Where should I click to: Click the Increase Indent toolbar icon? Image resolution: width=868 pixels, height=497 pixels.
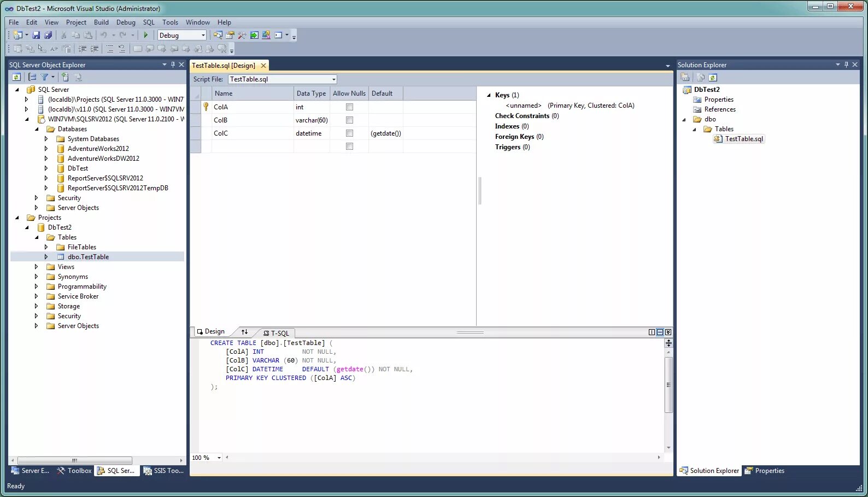pos(94,49)
